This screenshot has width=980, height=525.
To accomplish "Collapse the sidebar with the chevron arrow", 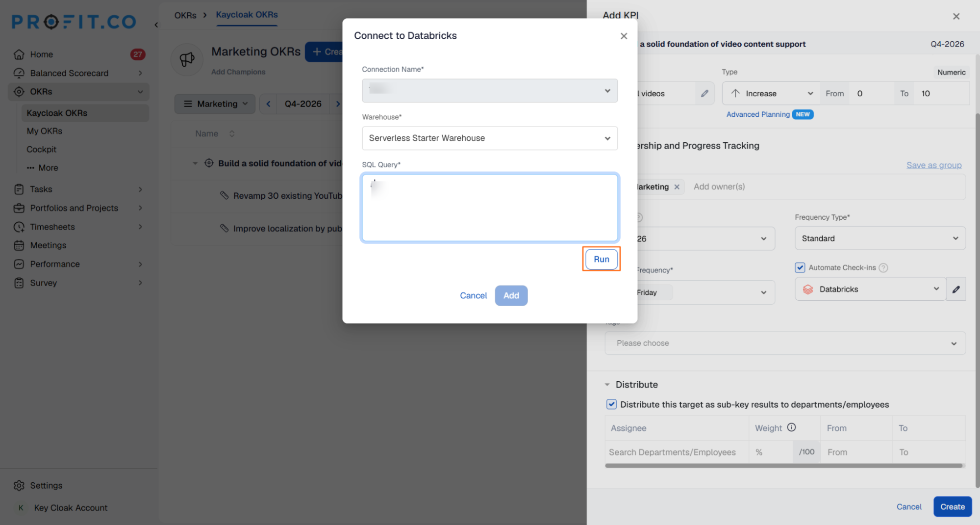I will pyautogui.click(x=156, y=25).
